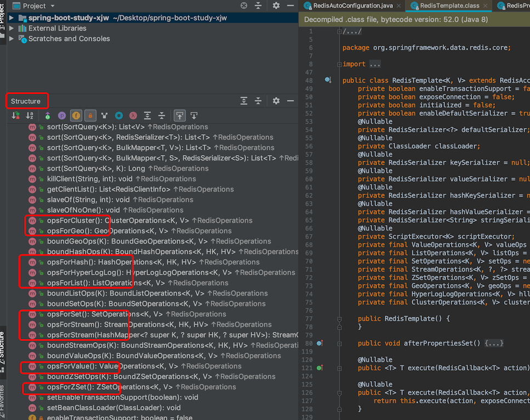Click gutter marker on line 48

click(x=328, y=80)
